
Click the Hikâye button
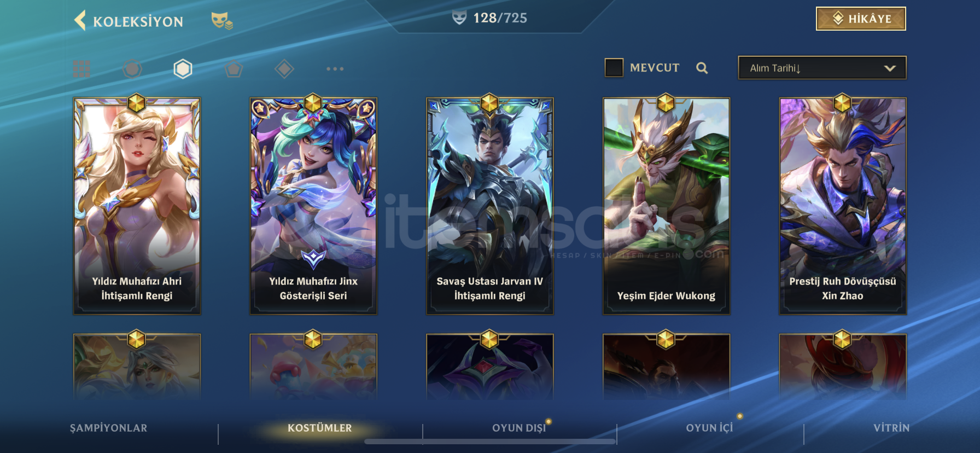click(861, 19)
